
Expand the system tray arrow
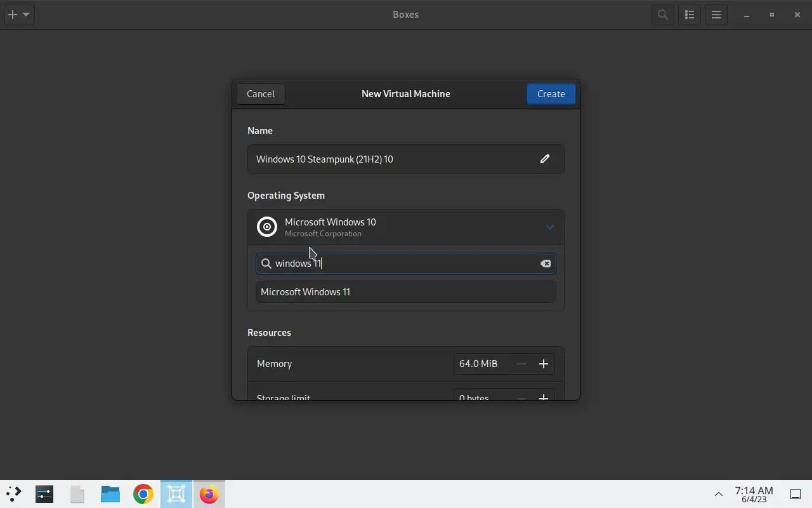(719, 494)
